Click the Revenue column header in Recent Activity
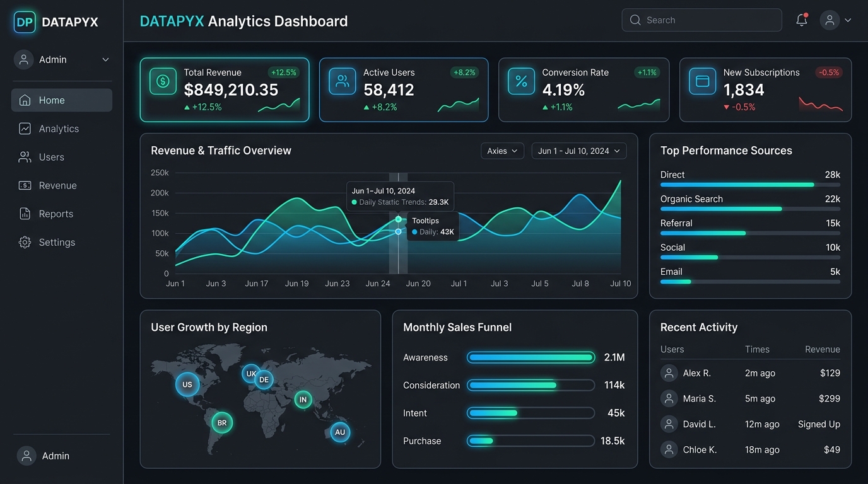The image size is (868, 484). 823,349
